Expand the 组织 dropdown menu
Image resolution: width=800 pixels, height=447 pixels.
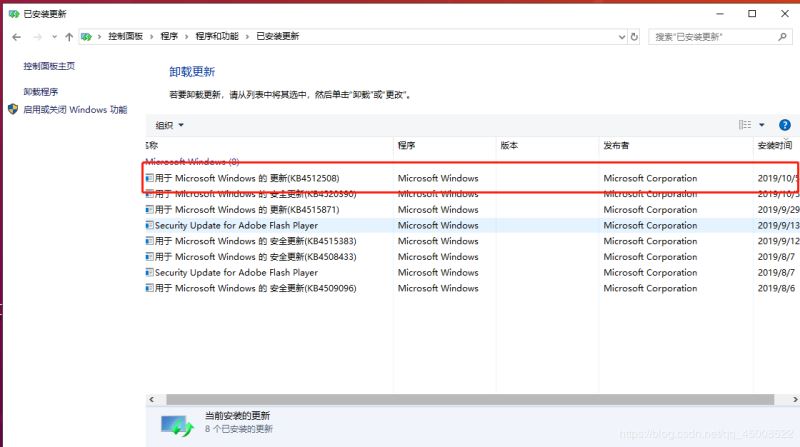[x=170, y=125]
